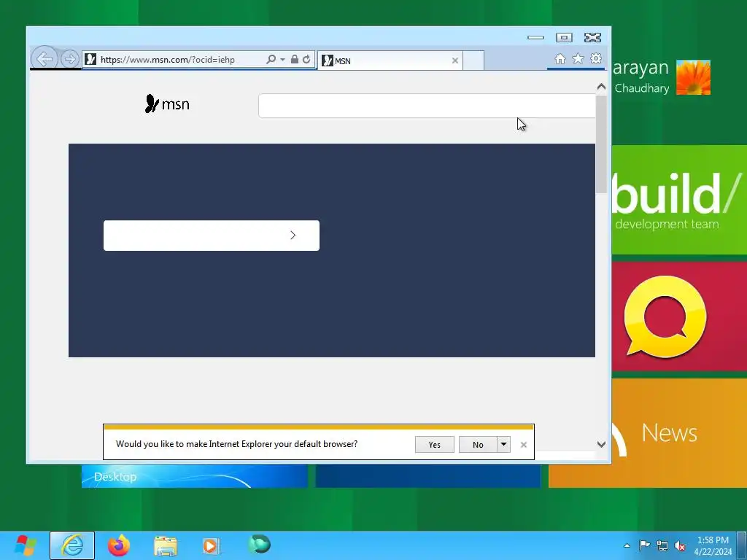Click Internet Explorer taskbar icon
747x560 pixels.
pyautogui.click(x=72, y=545)
